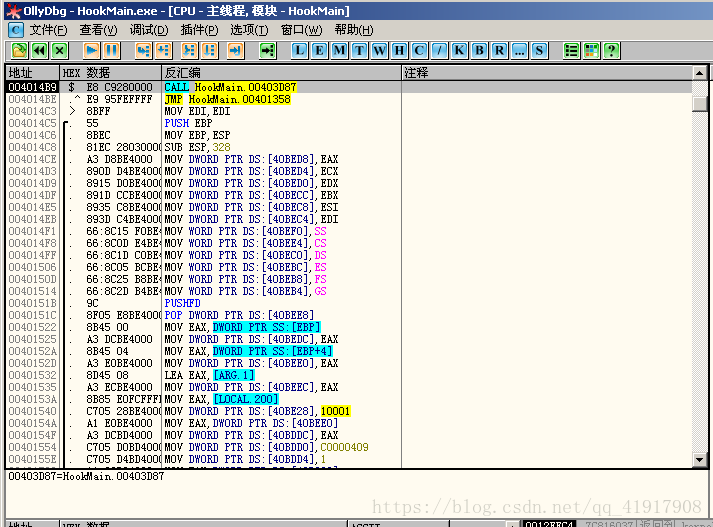Screen dimensions: 713x527
Task: Click the Close program X icon
Action: tap(60, 50)
